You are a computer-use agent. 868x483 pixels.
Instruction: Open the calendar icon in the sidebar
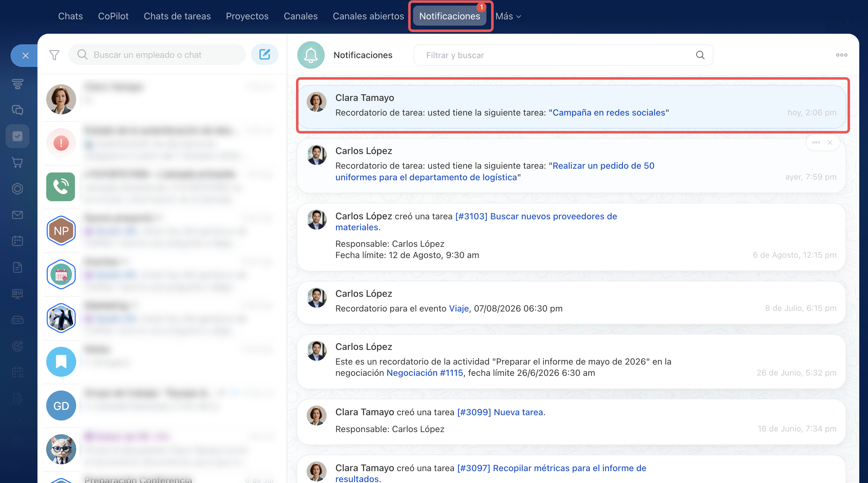coord(17,241)
